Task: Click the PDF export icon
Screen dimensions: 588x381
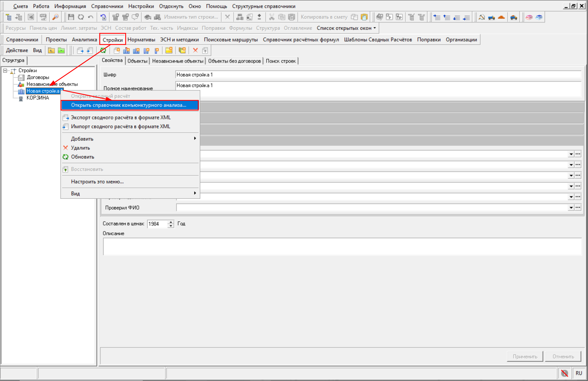Action: point(43,17)
